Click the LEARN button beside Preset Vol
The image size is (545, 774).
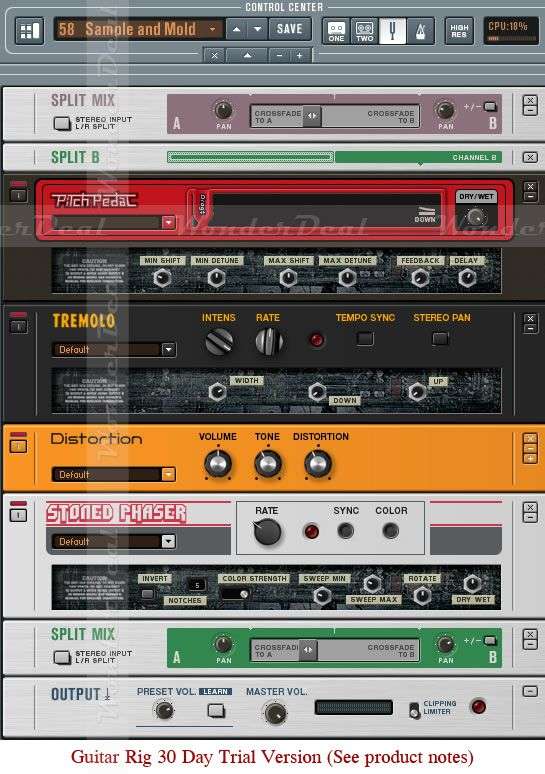click(216, 692)
